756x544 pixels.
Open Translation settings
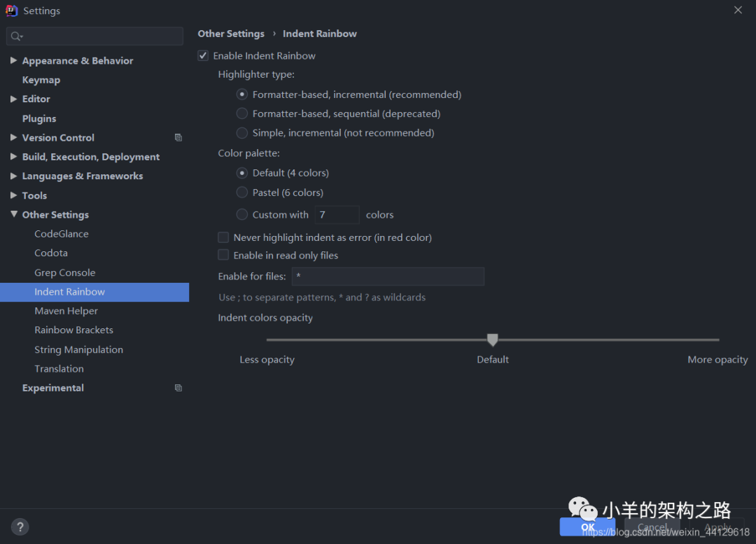point(59,368)
